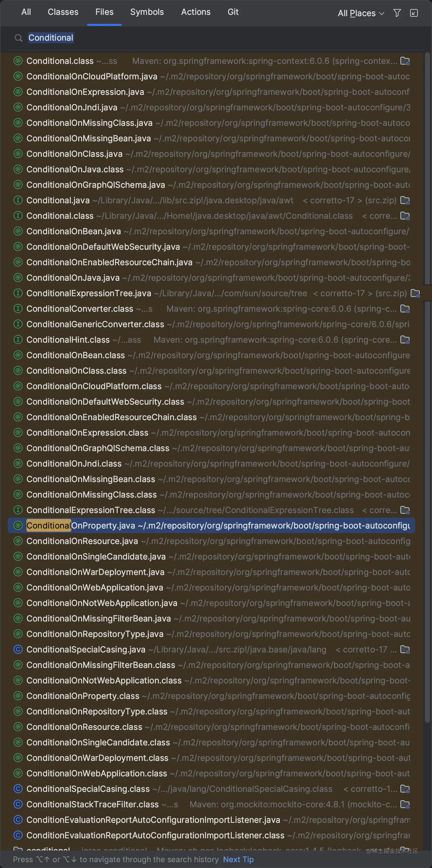Open ConditionalOnJndi.class result
Image resolution: width=432 pixels, height=868 pixels.
[x=211, y=464]
